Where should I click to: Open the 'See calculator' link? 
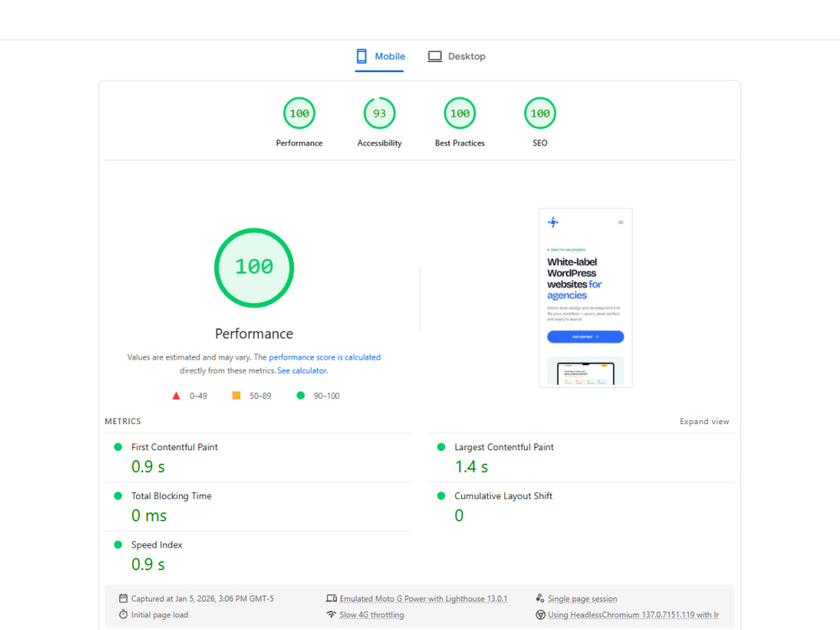(x=302, y=370)
